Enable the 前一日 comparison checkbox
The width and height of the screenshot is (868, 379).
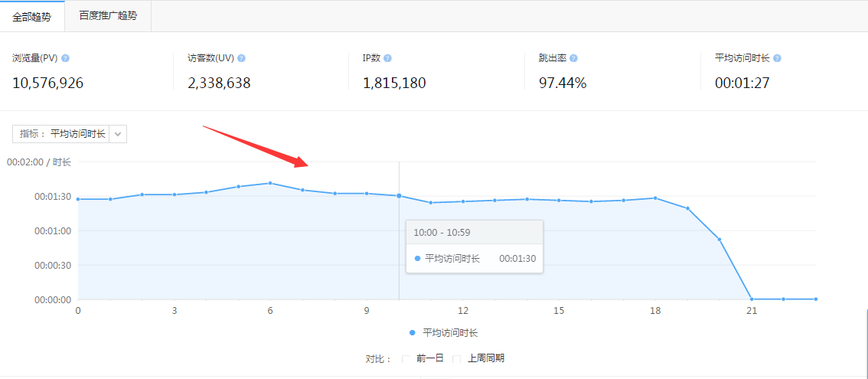(x=406, y=358)
